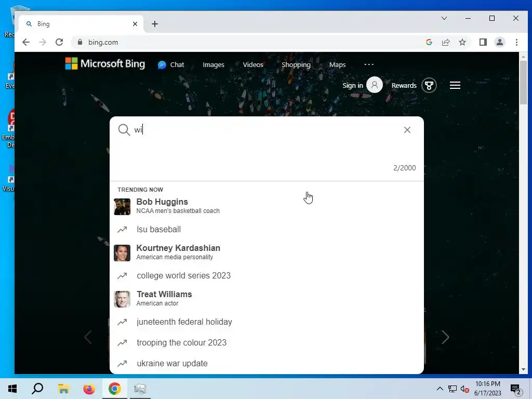
Task: Click trending arrow icon beside lsu baseball
Action: (x=122, y=230)
